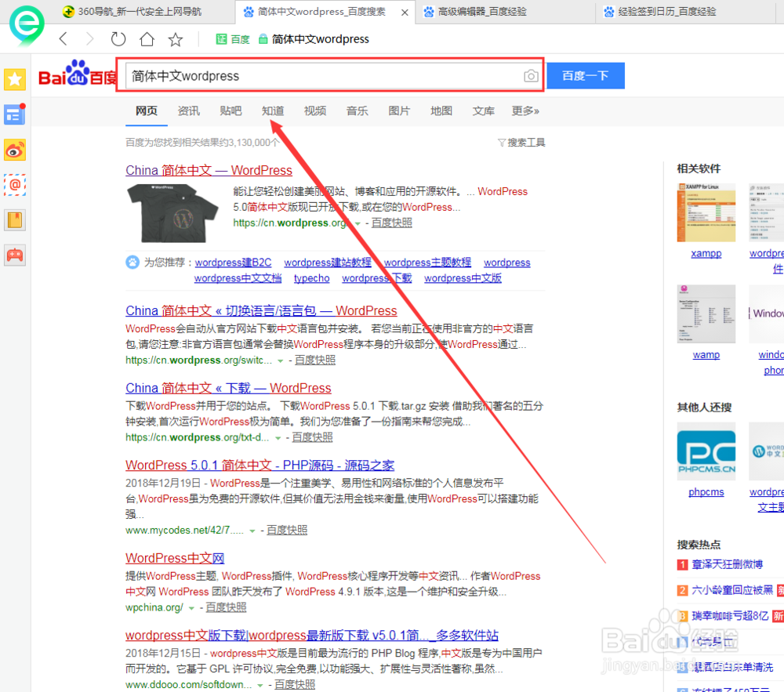Open the book icon in the sidebar
The image size is (784, 692).
(14, 220)
